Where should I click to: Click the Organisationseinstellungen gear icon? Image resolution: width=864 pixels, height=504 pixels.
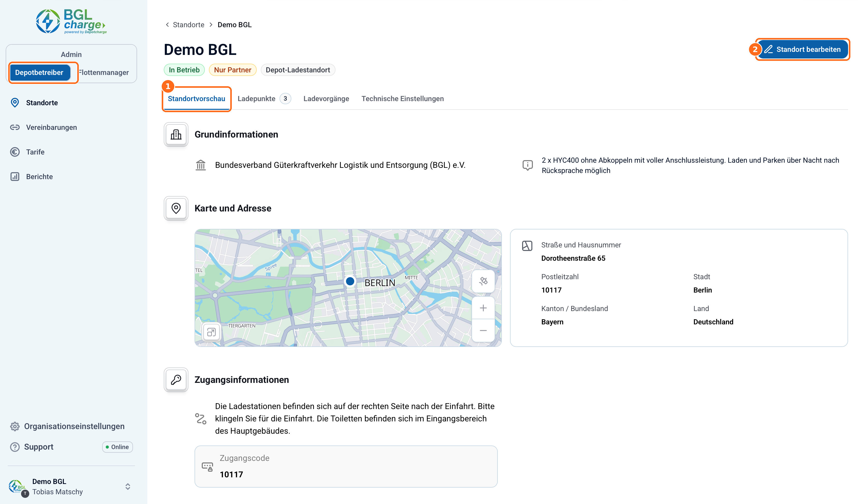15,426
